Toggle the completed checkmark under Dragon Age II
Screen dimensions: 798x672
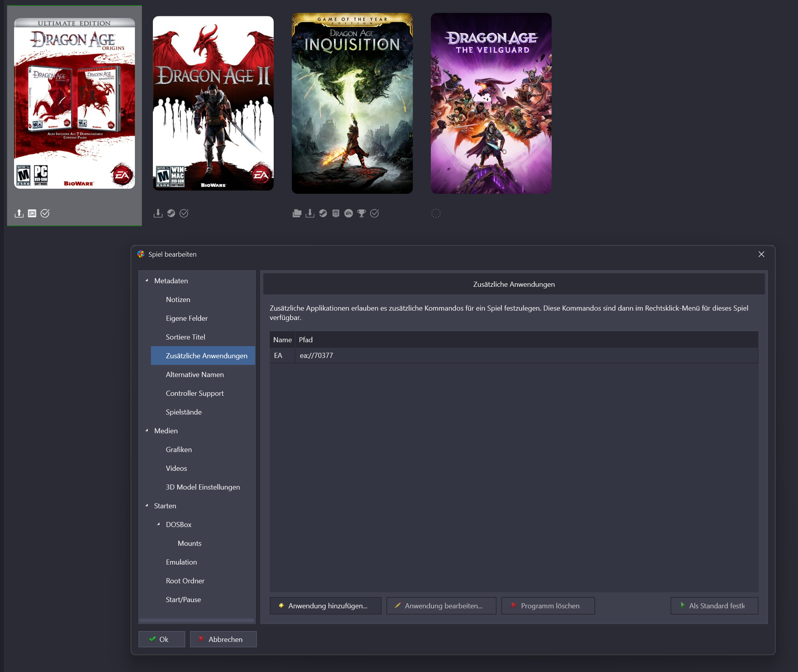pos(184,213)
